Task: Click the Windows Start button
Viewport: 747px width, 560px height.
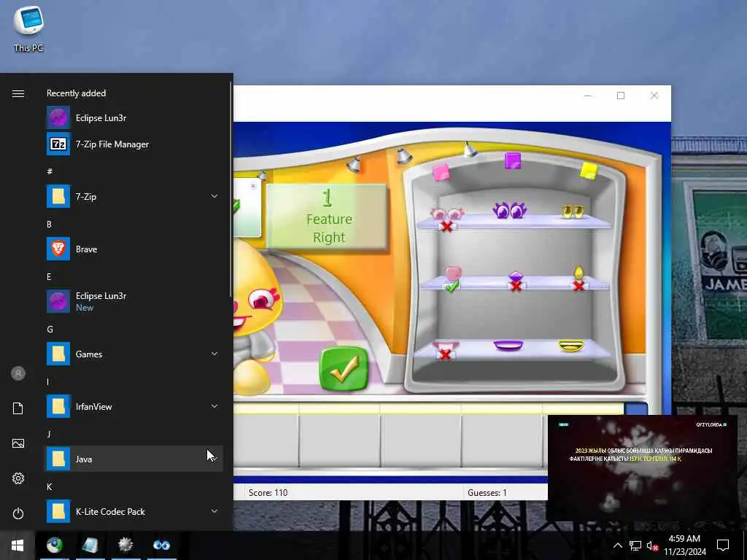Action: (x=18, y=545)
